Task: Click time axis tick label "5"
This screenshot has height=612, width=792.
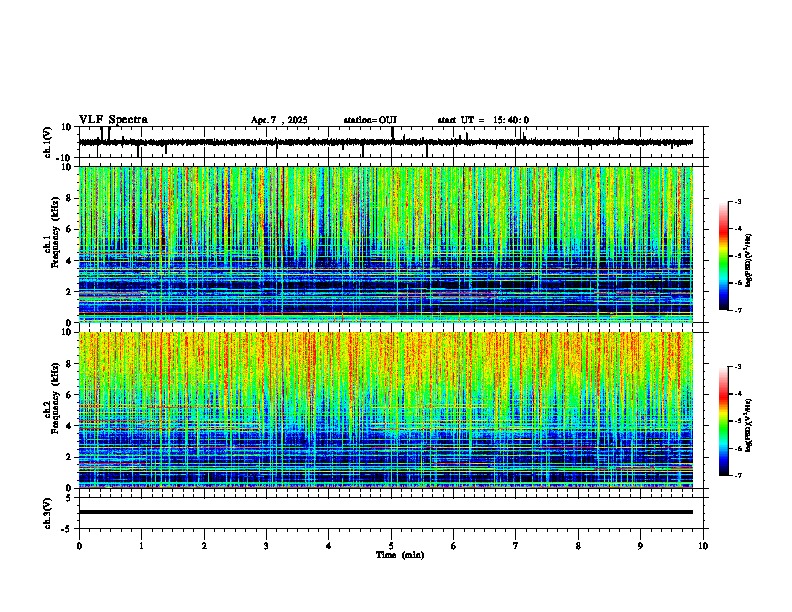Action: [391, 546]
